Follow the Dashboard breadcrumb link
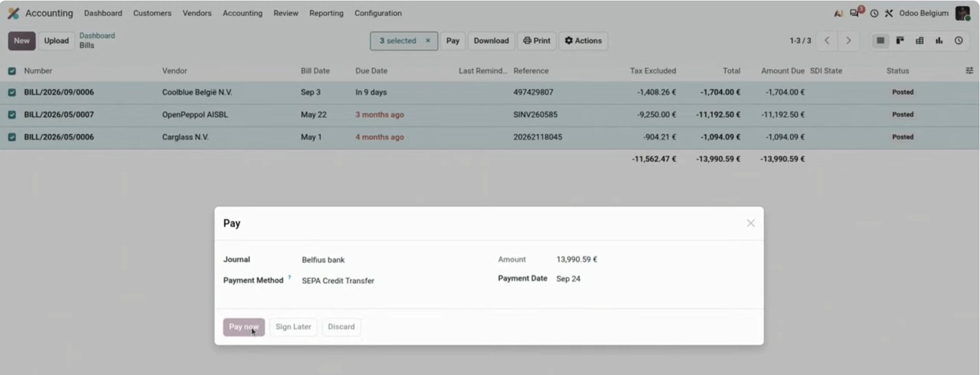The height and width of the screenshot is (375, 980). pos(97,35)
